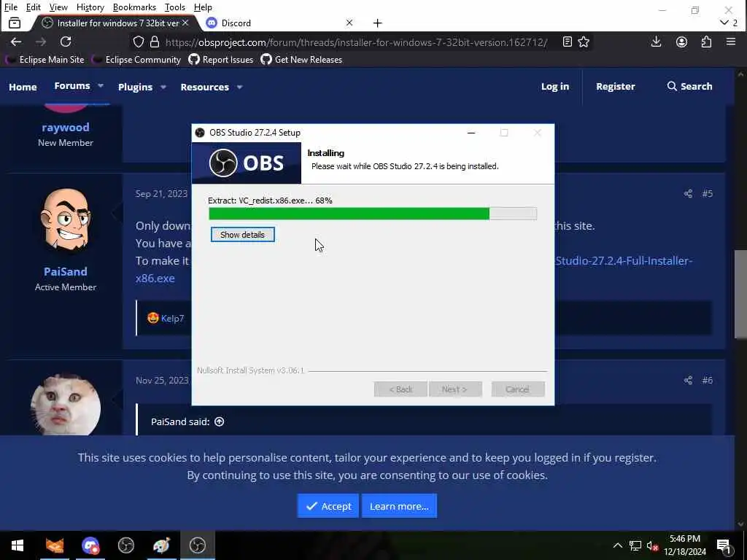
Task: Expand the Plugins dropdown arrow
Action: pyautogui.click(x=163, y=87)
